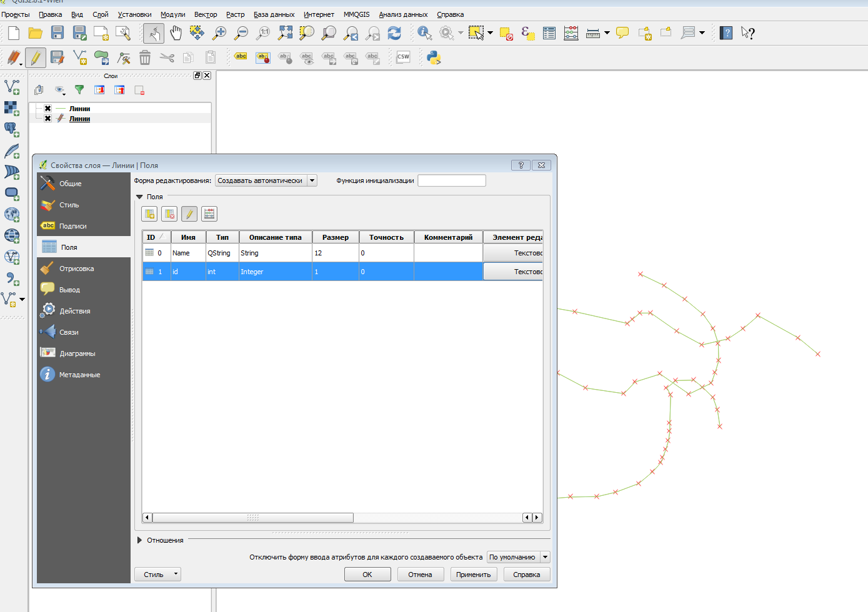
Task: Open the 'Создавать автоматически' form dropdown
Action: point(266,181)
